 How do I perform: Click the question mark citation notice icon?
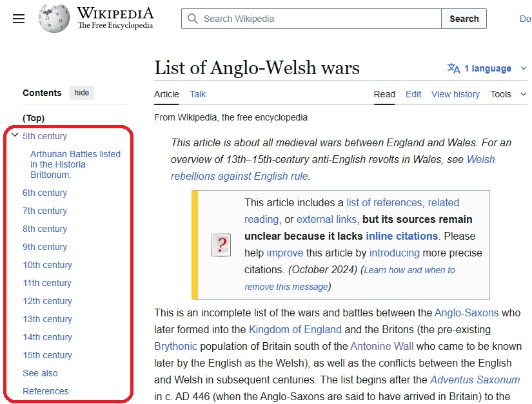[x=221, y=245]
